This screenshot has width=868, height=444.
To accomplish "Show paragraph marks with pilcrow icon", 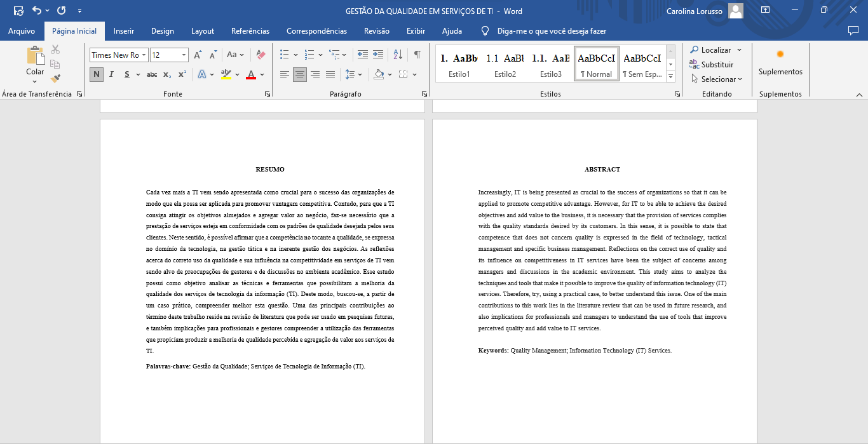I will click(x=417, y=55).
